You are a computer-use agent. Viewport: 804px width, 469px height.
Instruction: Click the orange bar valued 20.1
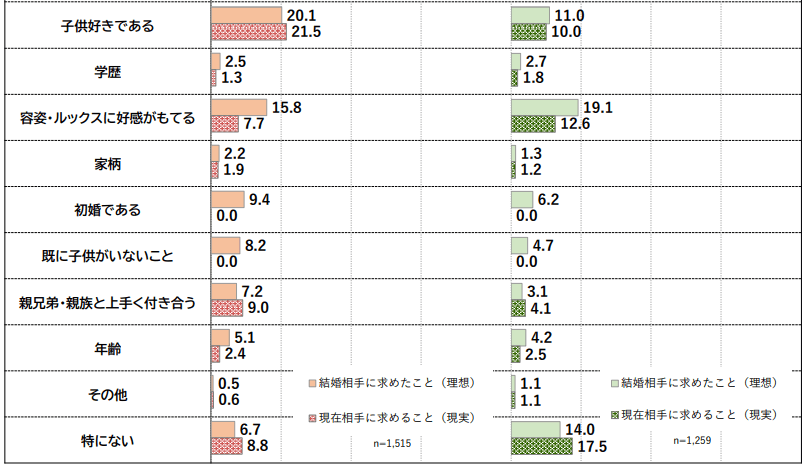pyautogui.click(x=246, y=16)
